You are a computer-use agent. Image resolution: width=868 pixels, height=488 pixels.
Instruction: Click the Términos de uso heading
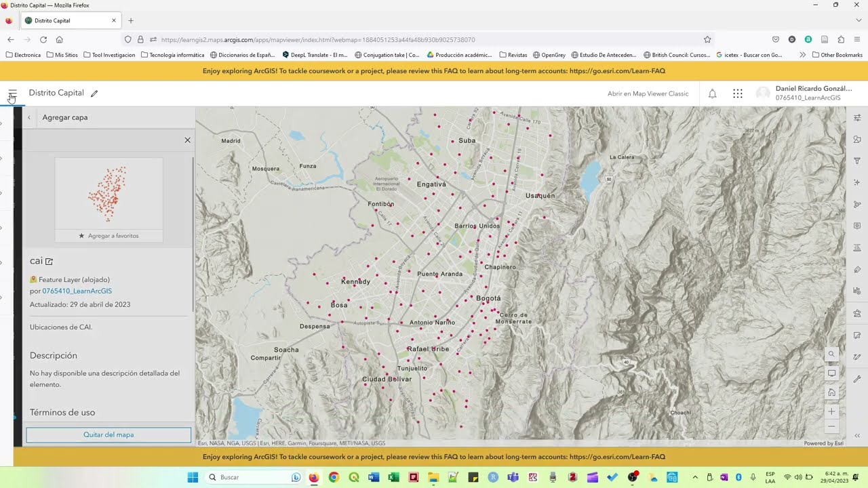(x=62, y=412)
